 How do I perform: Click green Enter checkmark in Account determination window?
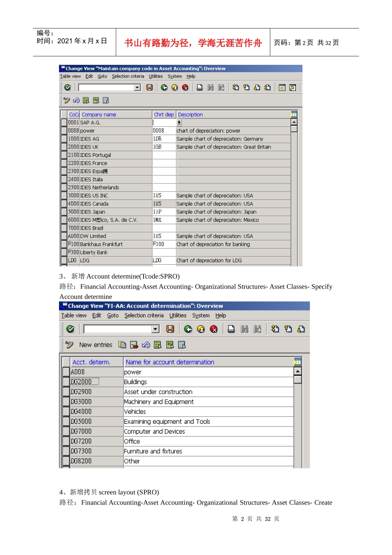70,329
